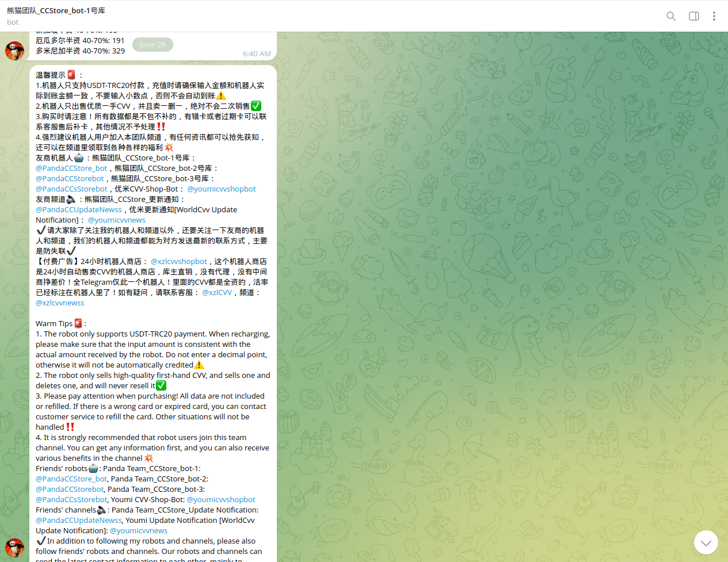This screenshot has width=728, height=562.
Task: Open @youmicvvshopbot link after 优米CVV-Shop-Bot
Action: coord(222,189)
